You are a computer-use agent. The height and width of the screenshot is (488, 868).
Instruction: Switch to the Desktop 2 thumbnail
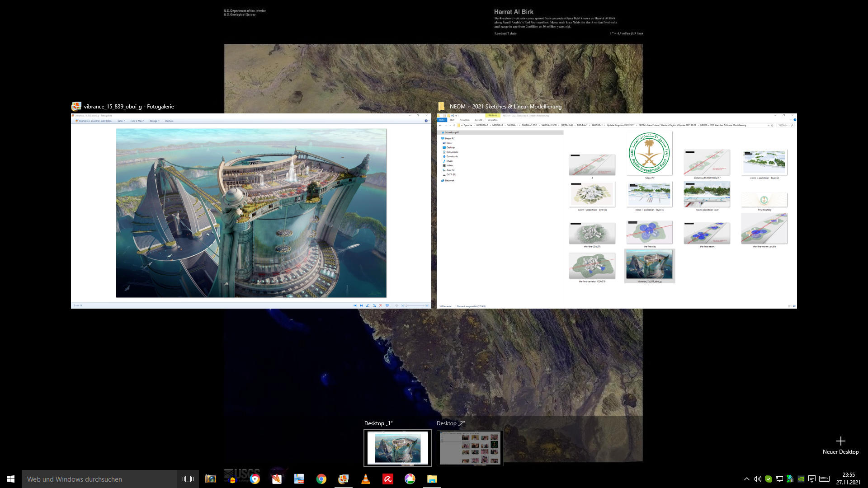470,448
